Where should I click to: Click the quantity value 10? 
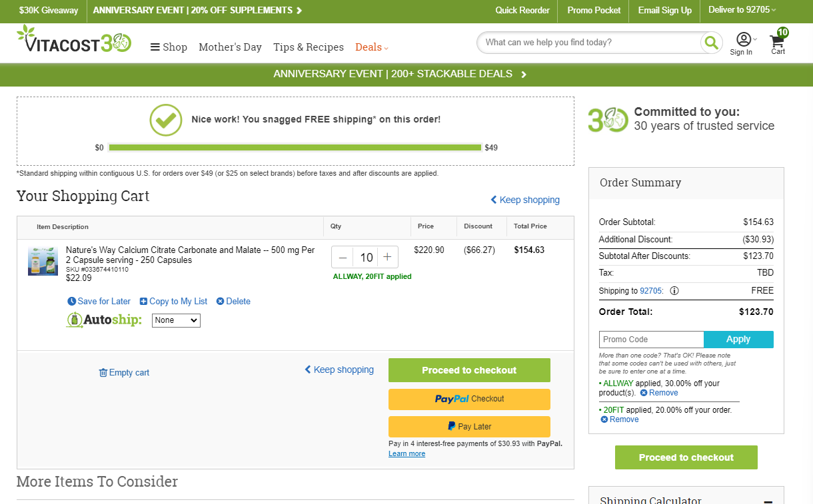pyautogui.click(x=366, y=257)
